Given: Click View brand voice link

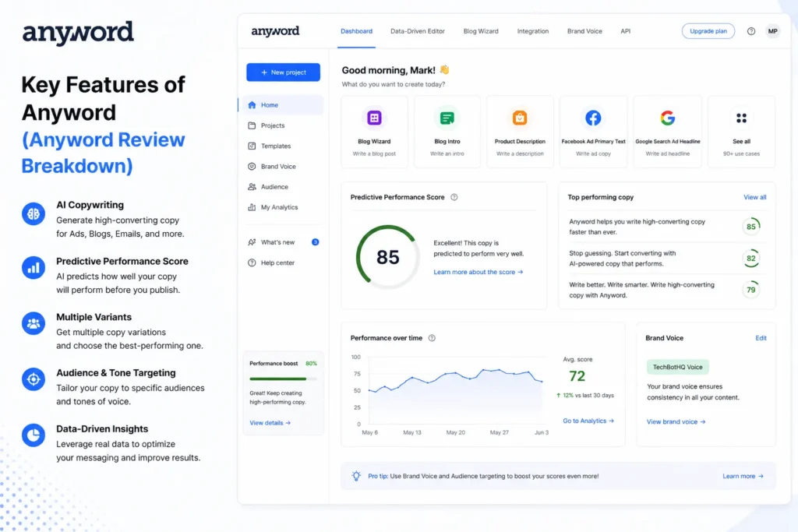Looking at the screenshot, I should pos(676,421).
